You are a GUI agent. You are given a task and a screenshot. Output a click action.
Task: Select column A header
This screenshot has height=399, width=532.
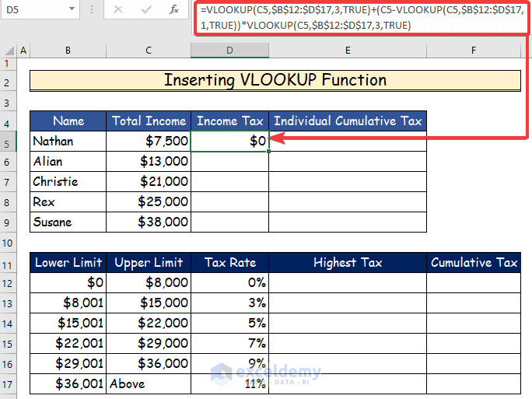pyautogui.click(x=23, y=51)
